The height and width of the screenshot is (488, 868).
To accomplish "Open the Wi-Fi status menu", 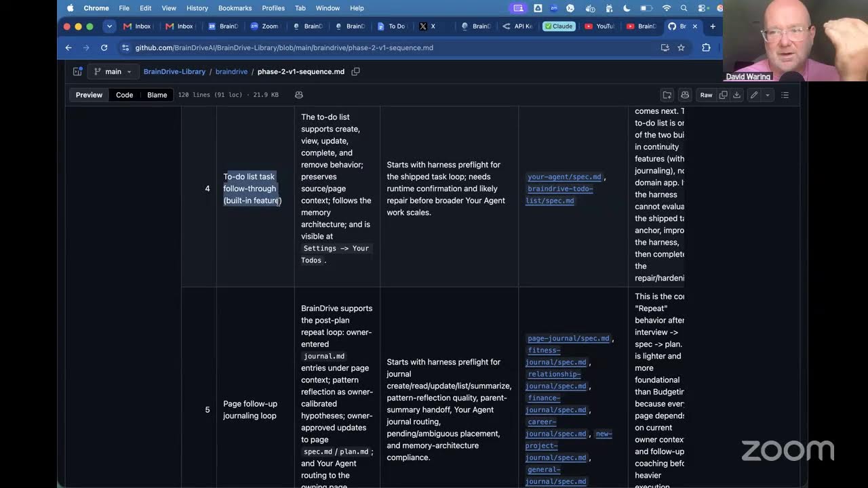I will (667, 8).
